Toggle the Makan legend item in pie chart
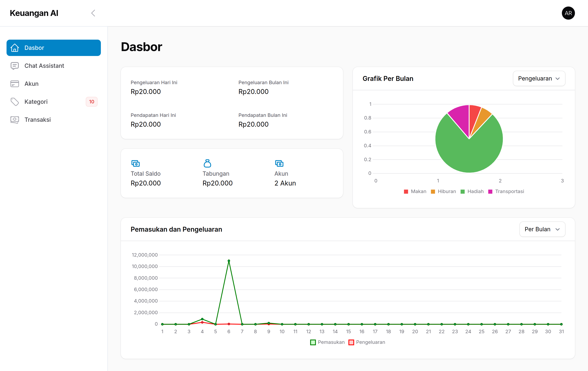 click(415, 191)
